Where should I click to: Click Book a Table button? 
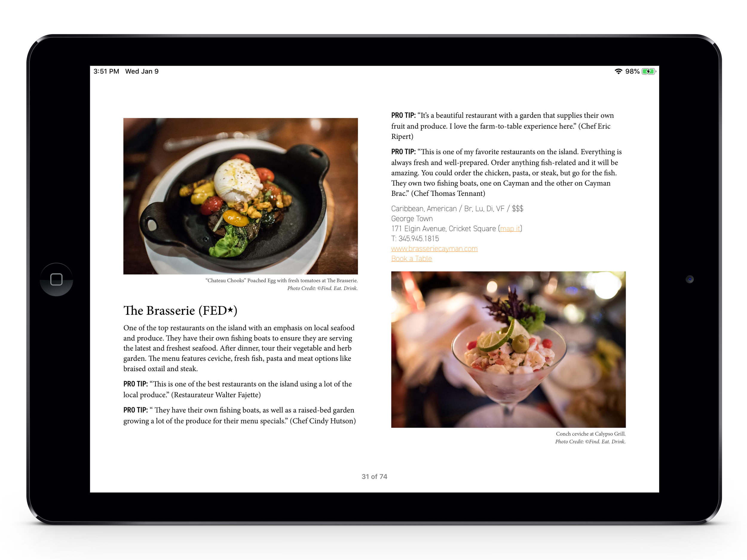[411, 258]
